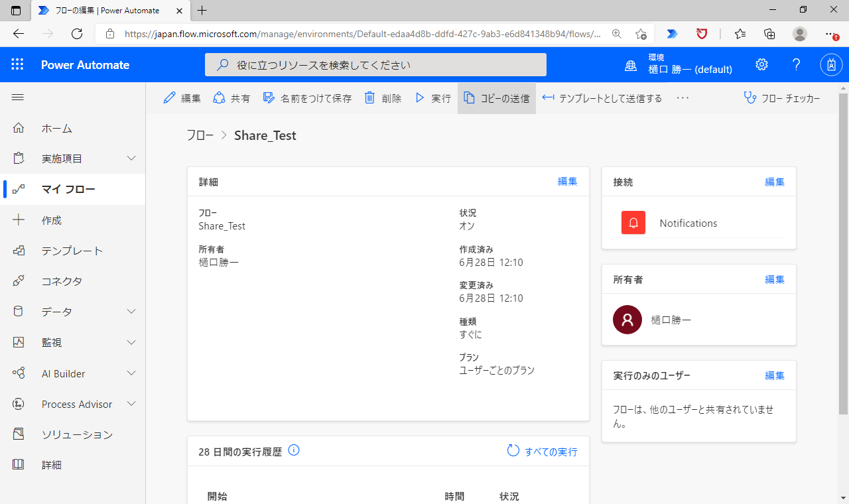Viewport: 849px width, 504px height.
Task: Select the フローの編集 browser tab
Action: 110,11
